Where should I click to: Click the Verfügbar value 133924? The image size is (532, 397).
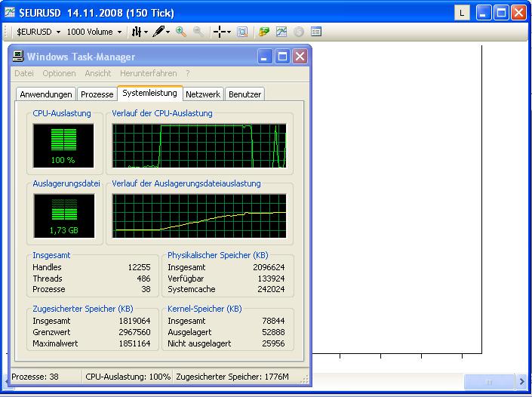[271, 279]
